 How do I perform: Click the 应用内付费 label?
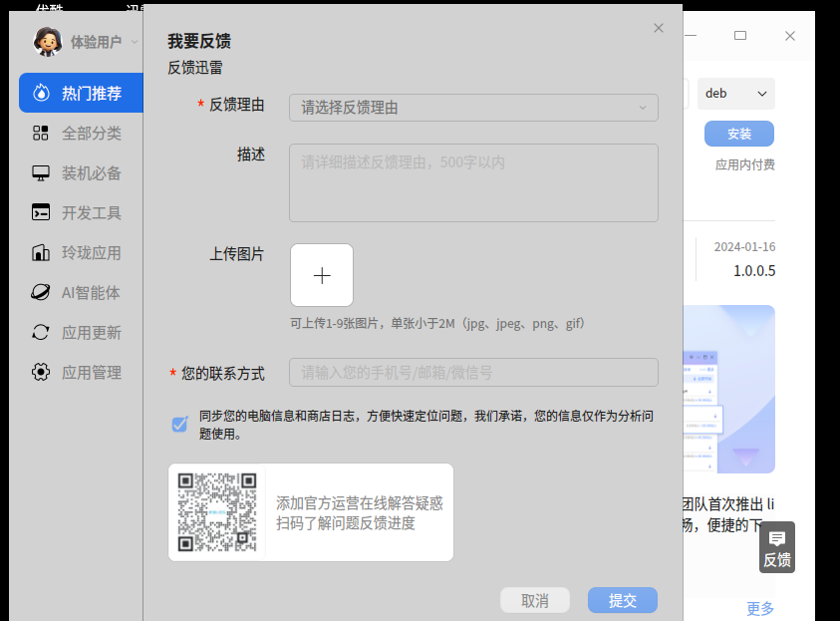click(745, 165)
